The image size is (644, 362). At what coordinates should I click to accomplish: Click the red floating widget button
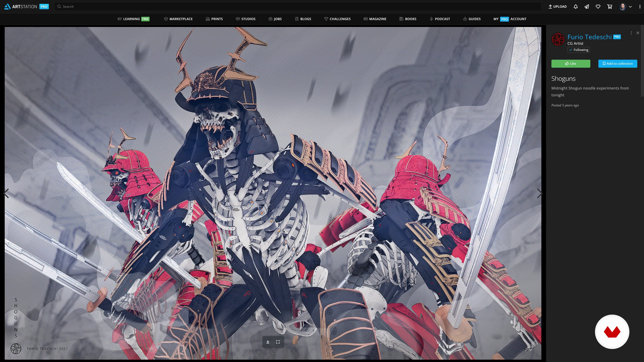point(612,332)
